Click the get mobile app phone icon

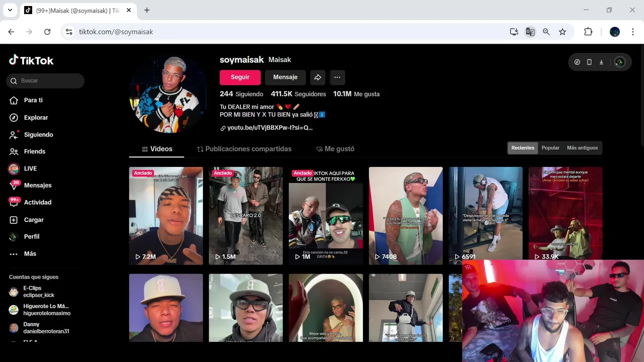(589, 62)
